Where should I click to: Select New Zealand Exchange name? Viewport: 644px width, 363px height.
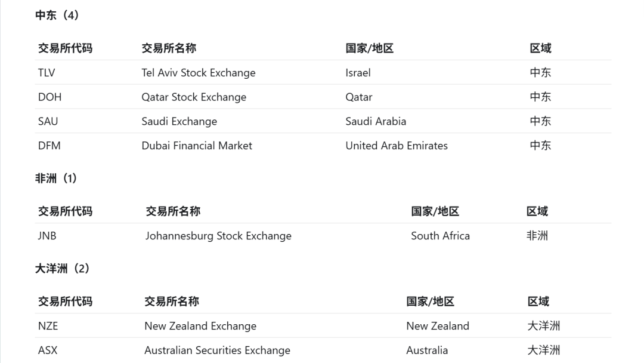200,326
